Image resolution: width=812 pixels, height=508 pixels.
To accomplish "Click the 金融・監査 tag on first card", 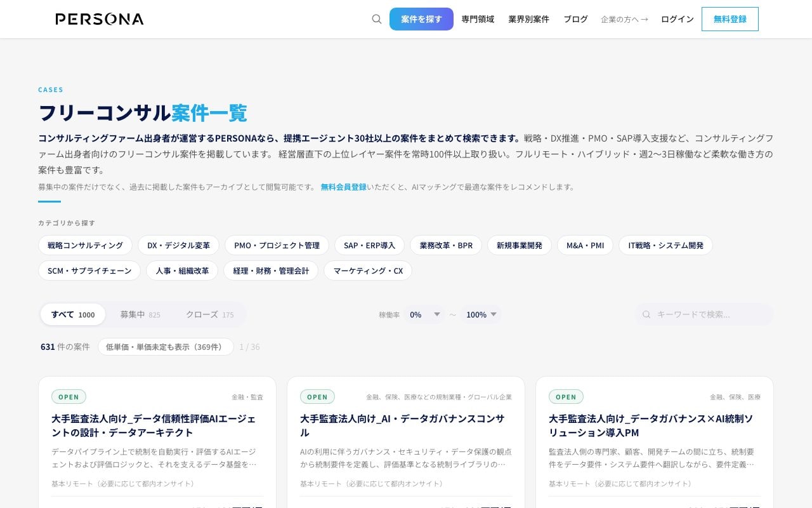I will (247, 397).
